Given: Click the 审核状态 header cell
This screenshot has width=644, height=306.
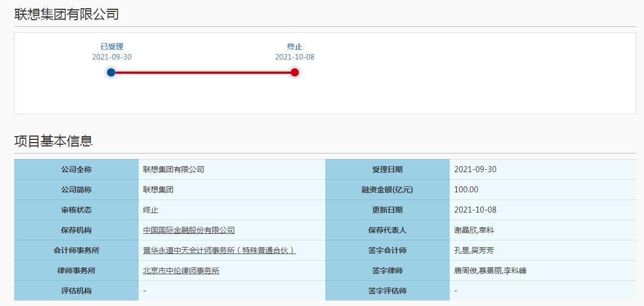Looking at the screenshot, I should click(76, 210).
